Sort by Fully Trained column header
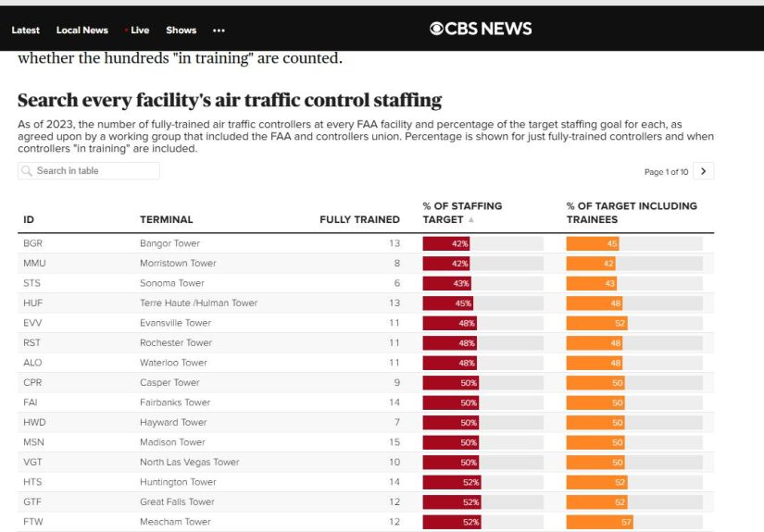 pos(359,219)
